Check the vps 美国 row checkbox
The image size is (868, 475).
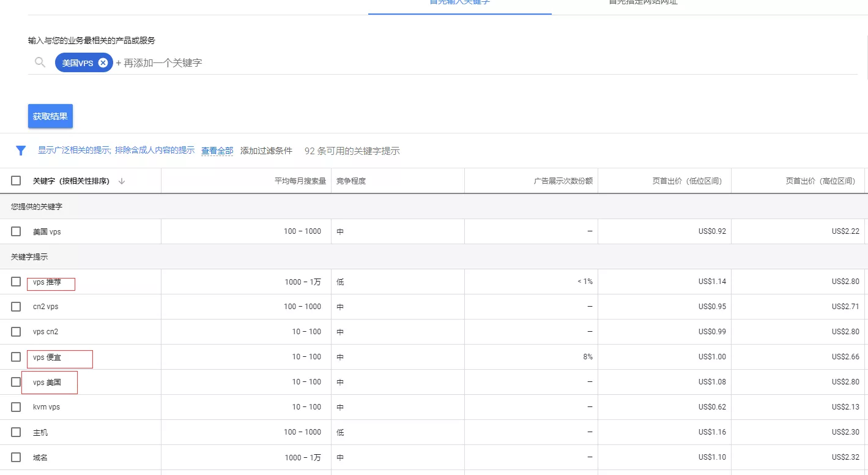point(16,382)
